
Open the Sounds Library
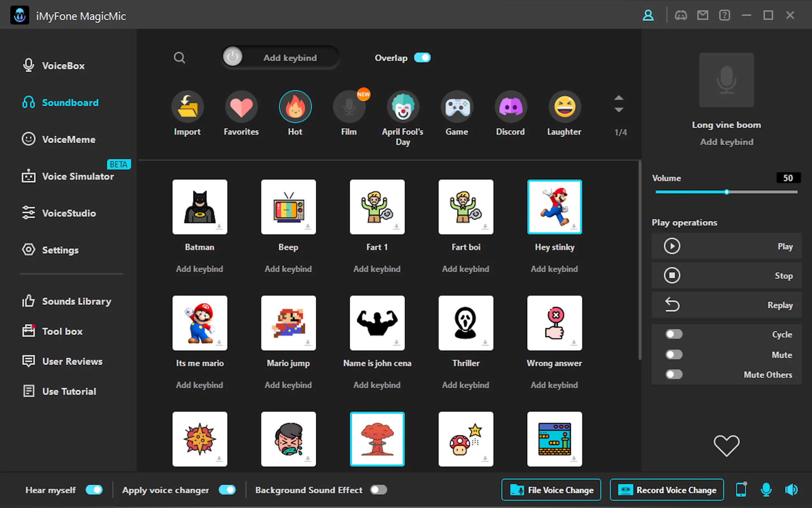(x=76, y=301)
